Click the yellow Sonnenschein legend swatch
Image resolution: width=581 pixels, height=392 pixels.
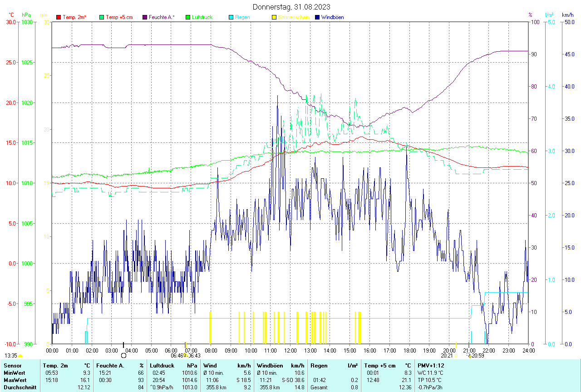click(274, 17)
